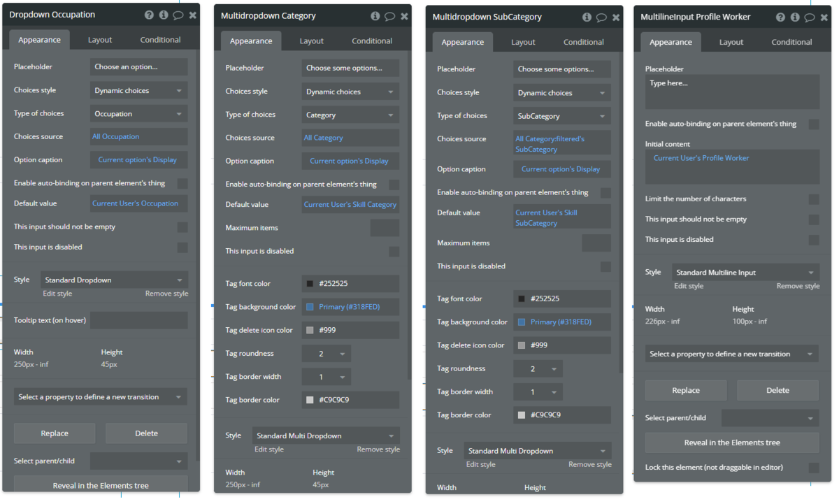Show info for Dropdown Occupation element

164,15
